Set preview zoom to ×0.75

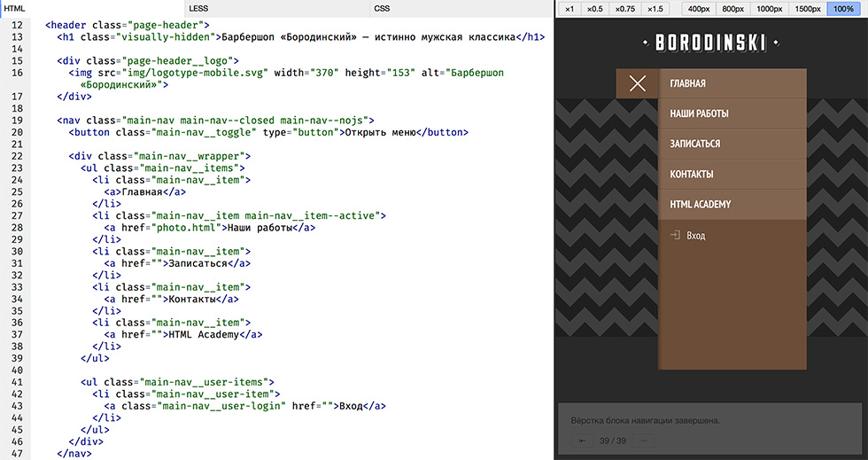pyautogui.click(x=624, y=9)
